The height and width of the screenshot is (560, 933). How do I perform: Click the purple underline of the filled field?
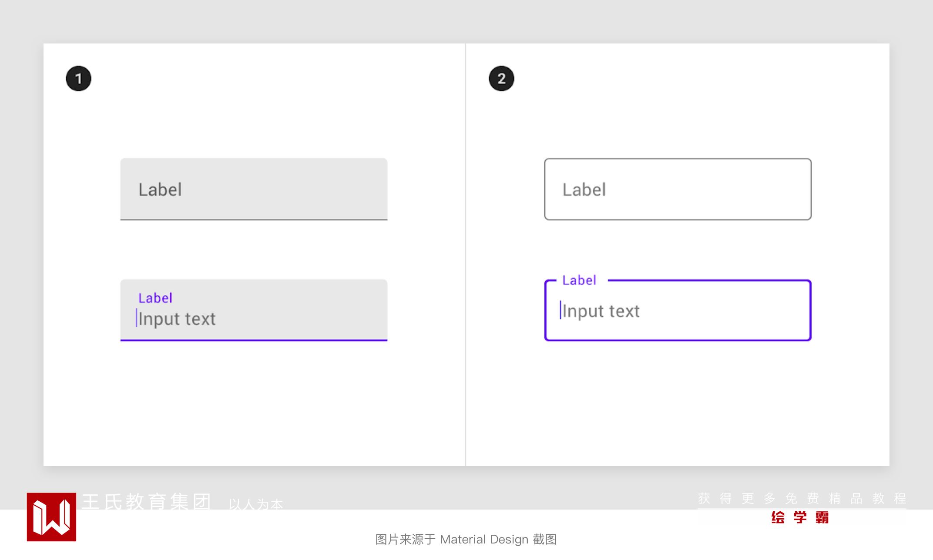tap(254, 340)
